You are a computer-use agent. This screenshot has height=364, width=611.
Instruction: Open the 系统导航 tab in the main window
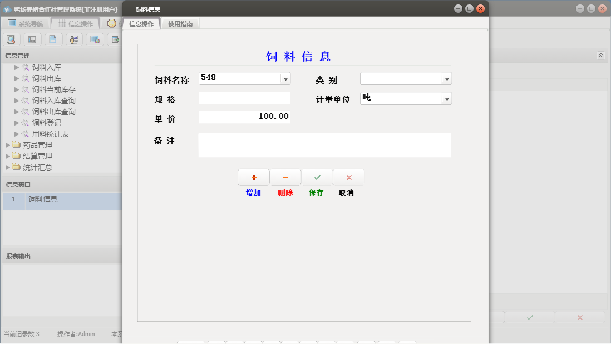[26, 23]
